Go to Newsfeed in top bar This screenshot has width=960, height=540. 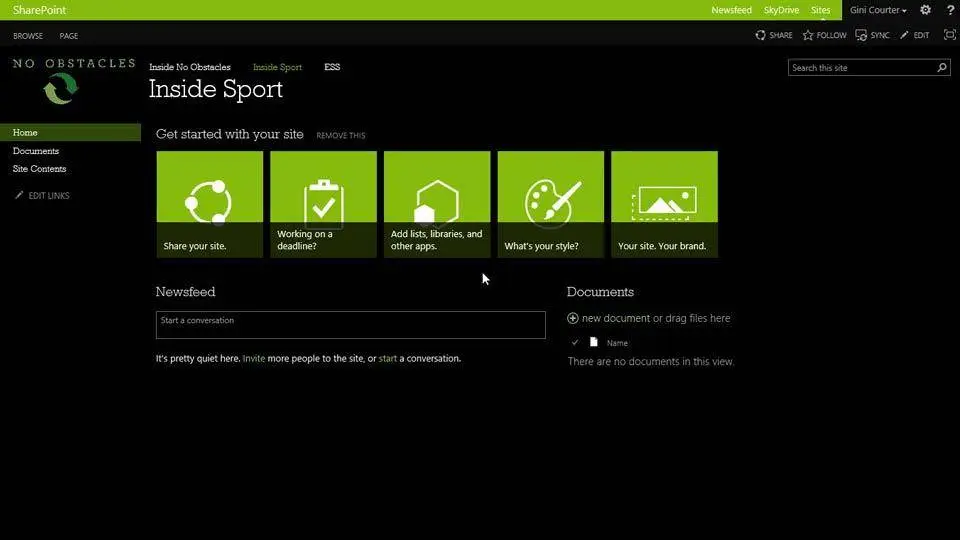pyautogui.click(x=731, y=10)
